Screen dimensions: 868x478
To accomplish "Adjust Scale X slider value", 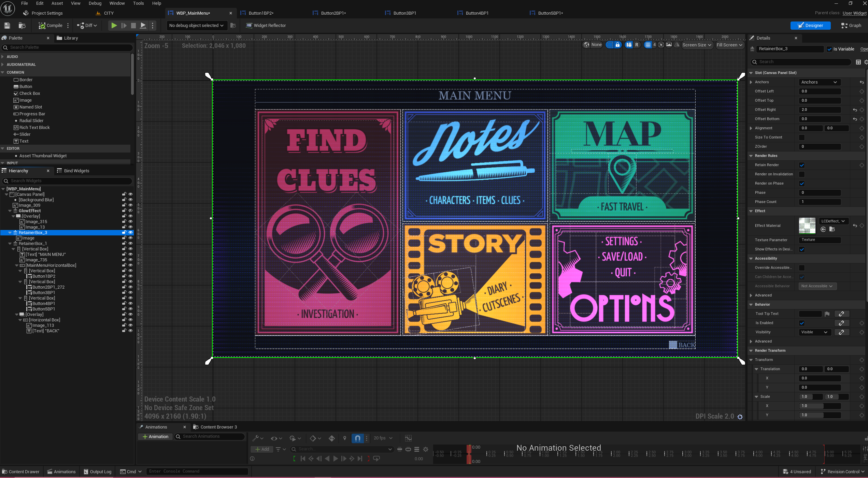I will point(820,406).
